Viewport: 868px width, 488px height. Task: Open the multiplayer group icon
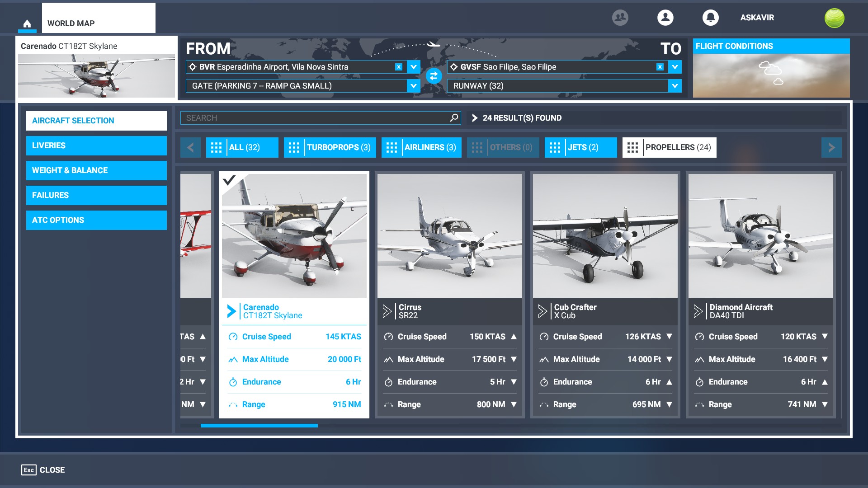[620, 18]
